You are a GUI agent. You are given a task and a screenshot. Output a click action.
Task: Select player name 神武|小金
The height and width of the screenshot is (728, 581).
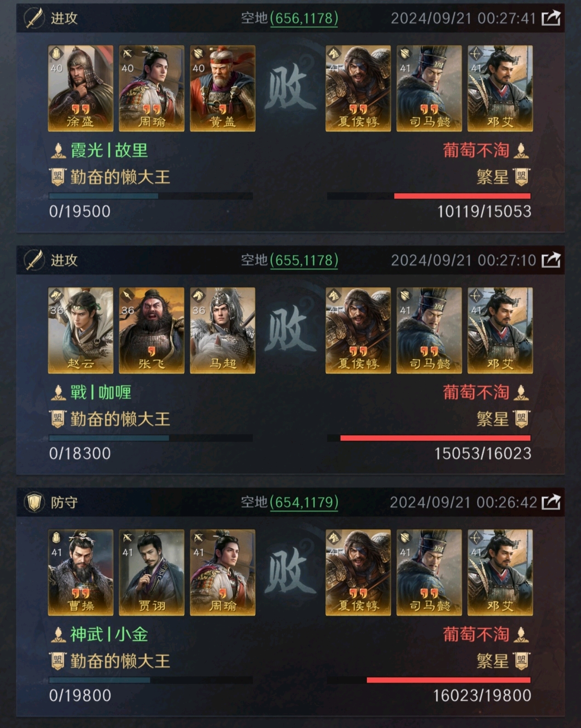pos(109,634)
